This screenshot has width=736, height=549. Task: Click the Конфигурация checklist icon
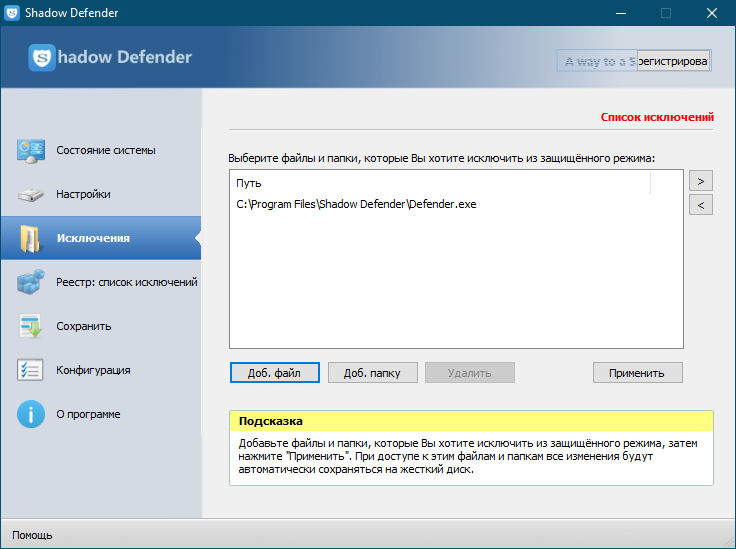(30, 370)
